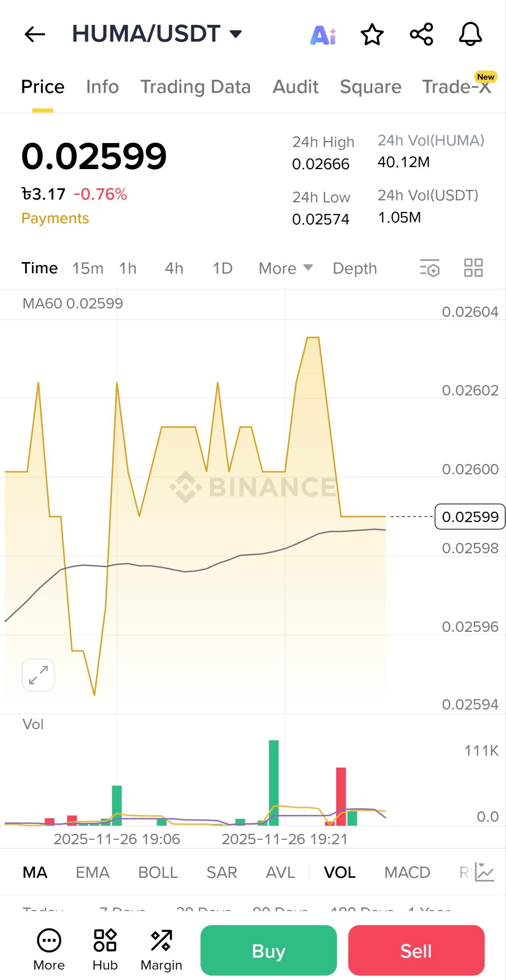
Task: Open price alert bell icon
Action: pyautogui.click(x=470, y=34)
